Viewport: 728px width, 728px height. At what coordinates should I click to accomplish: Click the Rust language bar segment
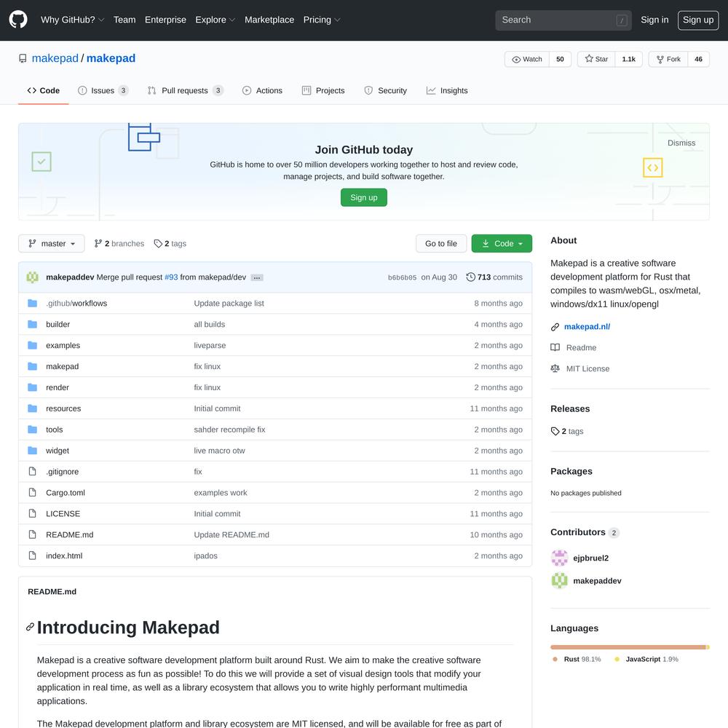point(628,646)
